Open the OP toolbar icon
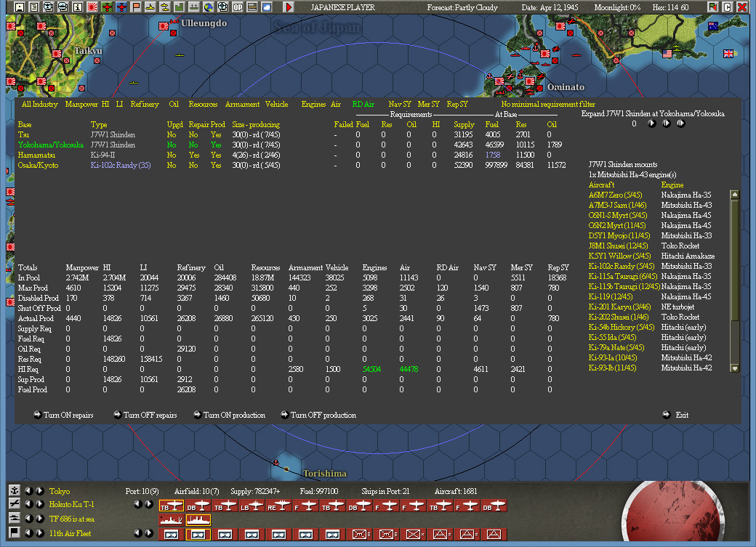Image resolution: width=756 pixels, height=547 pixels. pyautogui.click(x=238, y=7)
